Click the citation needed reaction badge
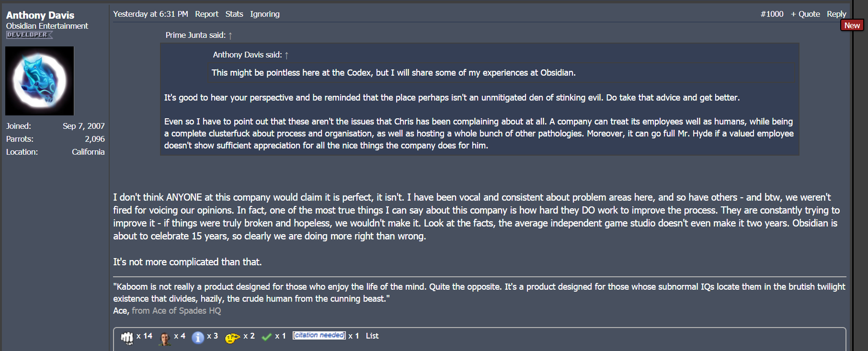The height and width of the screenshot is (351, 868). pos(319,335)
